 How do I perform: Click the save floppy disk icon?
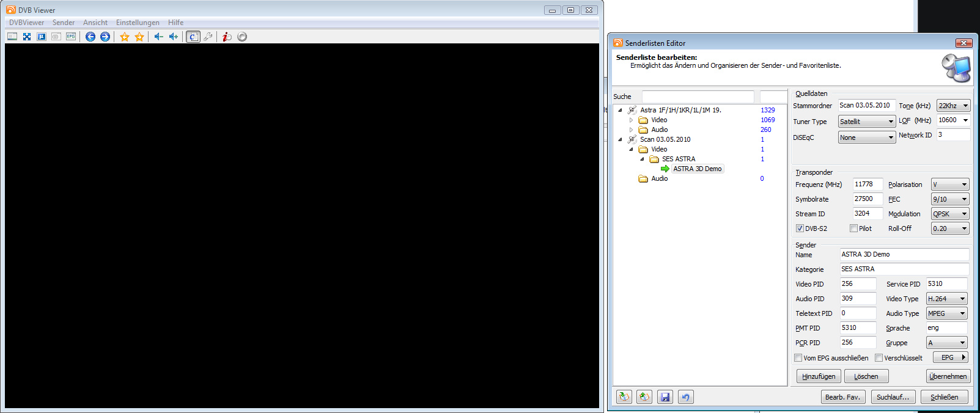point(665,397)
